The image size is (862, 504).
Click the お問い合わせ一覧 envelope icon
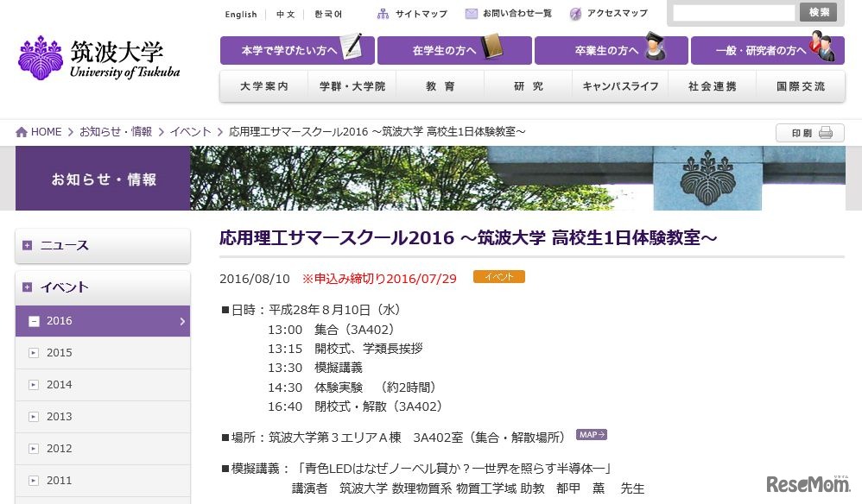coord(471,14)
